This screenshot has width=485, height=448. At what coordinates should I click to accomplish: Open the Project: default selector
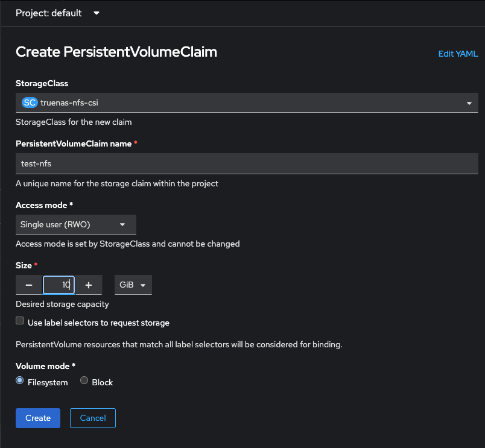pyautogui.click(x=57, y=13)
